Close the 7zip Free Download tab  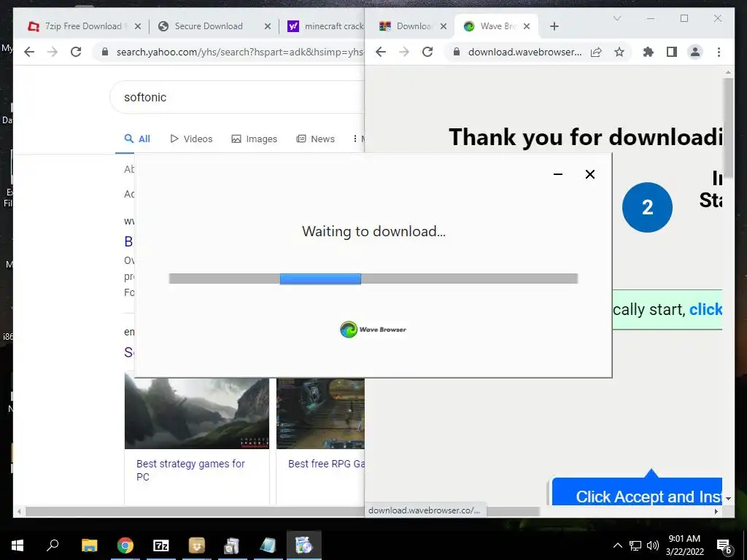[138, 26]
